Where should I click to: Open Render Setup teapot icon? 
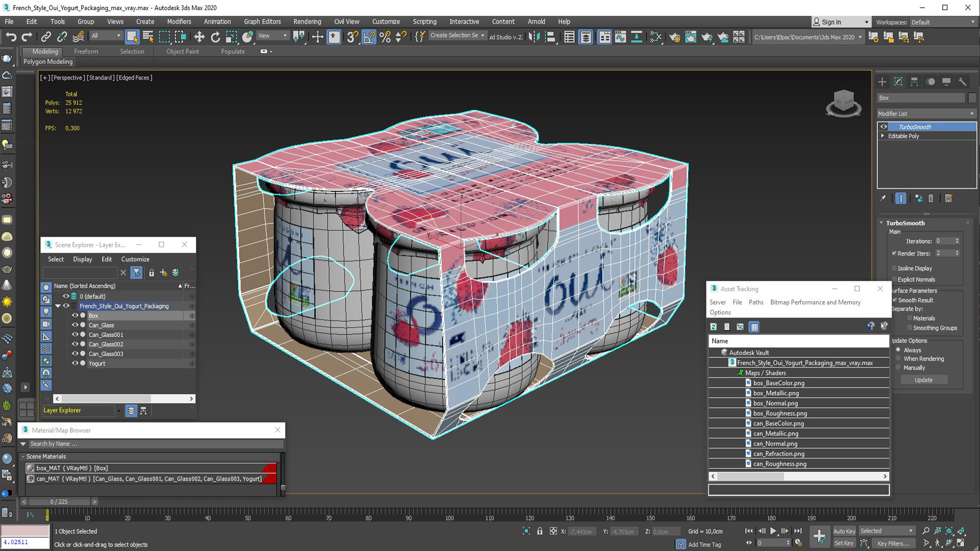675,37
